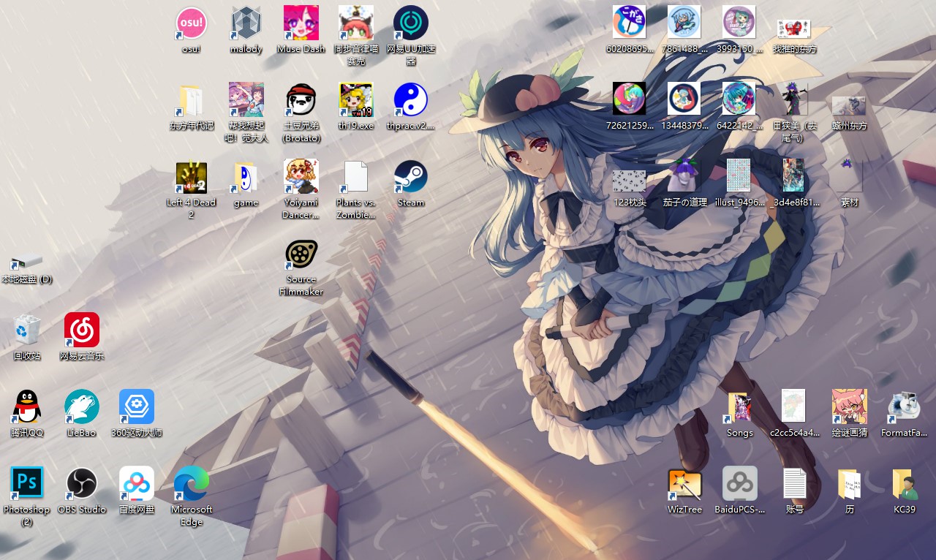Image resolution: width=936 pixels, height=560 pixels.
Task: Click the Muse Dash shortcut
Action: coord(301,24)
